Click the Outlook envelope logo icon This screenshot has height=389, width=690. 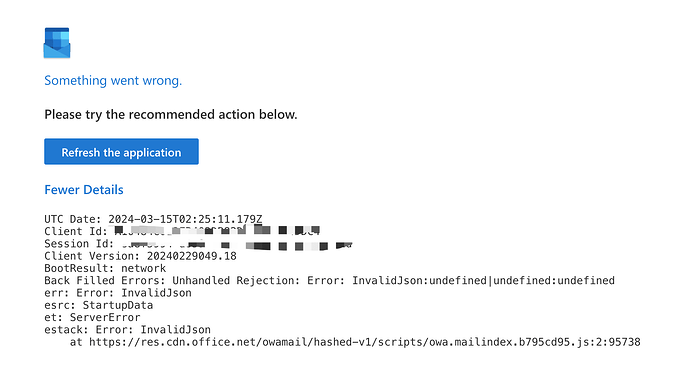pos(57,43)
